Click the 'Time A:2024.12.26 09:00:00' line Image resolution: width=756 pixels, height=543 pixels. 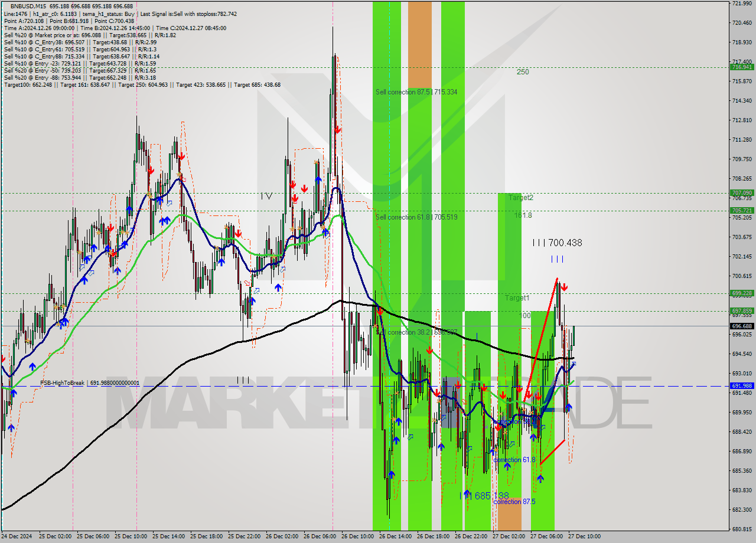[x=115, y=28]
